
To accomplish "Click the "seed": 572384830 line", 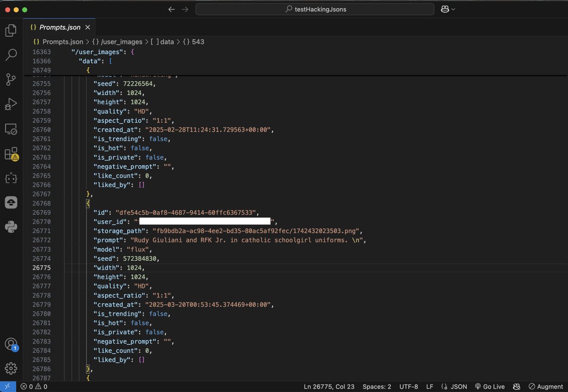I will coord(126,258).
